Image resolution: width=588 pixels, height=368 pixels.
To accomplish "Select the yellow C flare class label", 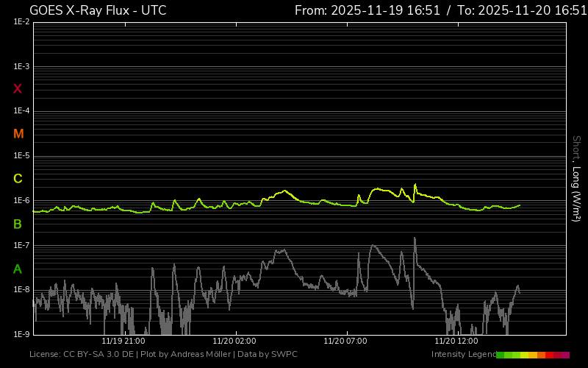I will coord(18,179).
